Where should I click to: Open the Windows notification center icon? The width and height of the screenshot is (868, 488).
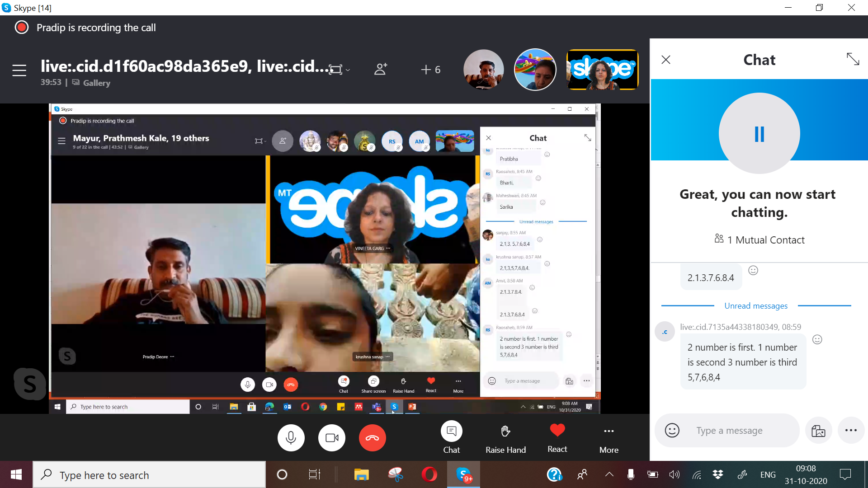click(845, 474)
